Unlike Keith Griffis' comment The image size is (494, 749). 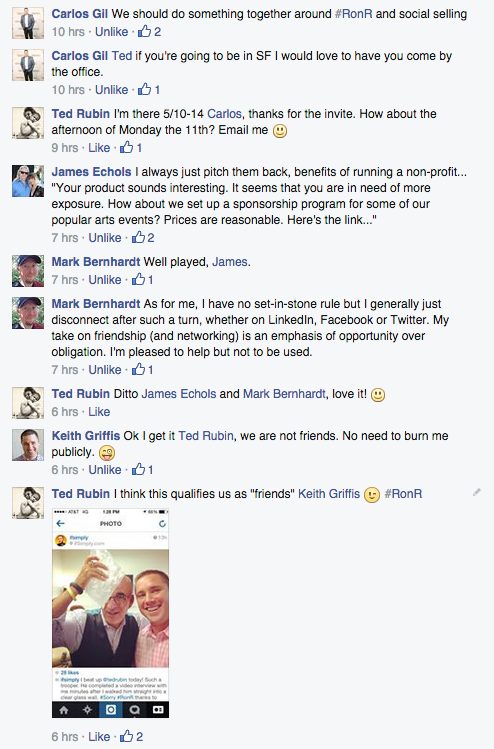tap(105, 470)
